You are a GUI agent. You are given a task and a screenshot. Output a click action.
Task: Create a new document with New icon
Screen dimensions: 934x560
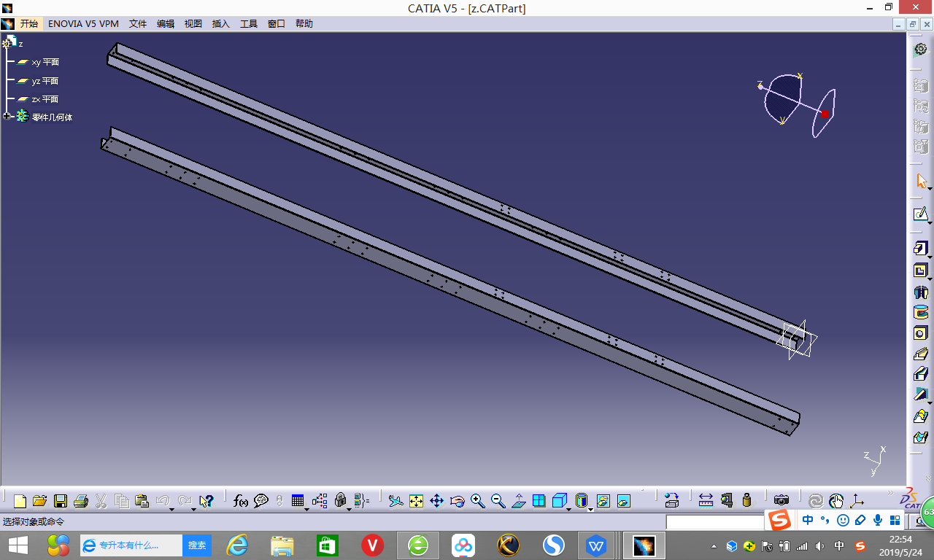tap(20, 501)
